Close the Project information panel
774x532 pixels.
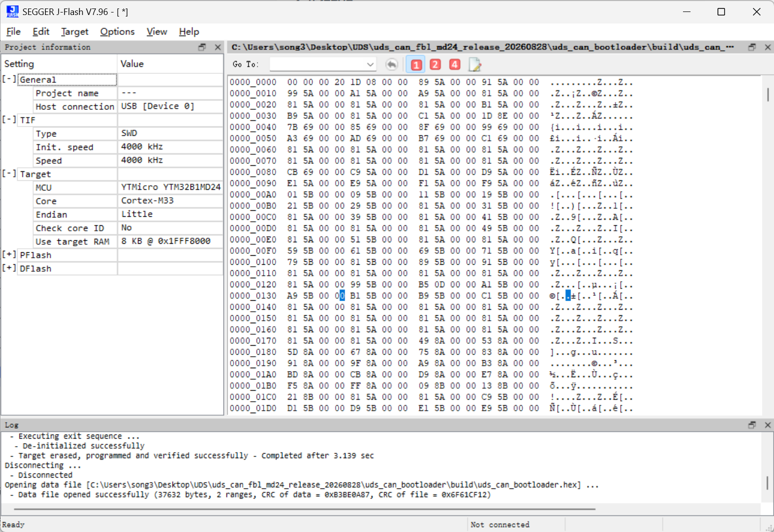click(217, 47)
